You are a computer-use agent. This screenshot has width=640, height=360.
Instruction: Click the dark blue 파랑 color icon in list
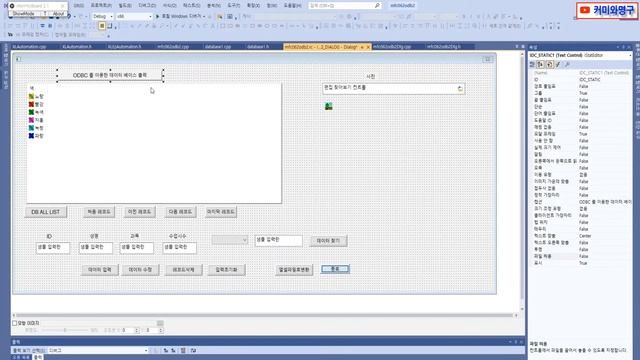31,136
